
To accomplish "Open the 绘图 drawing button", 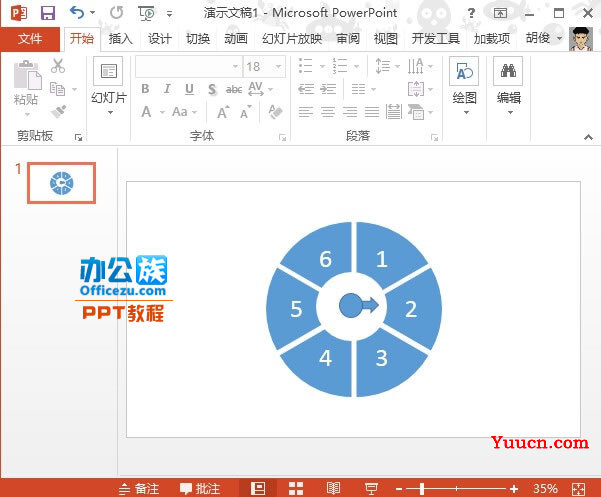I will 465,87.
